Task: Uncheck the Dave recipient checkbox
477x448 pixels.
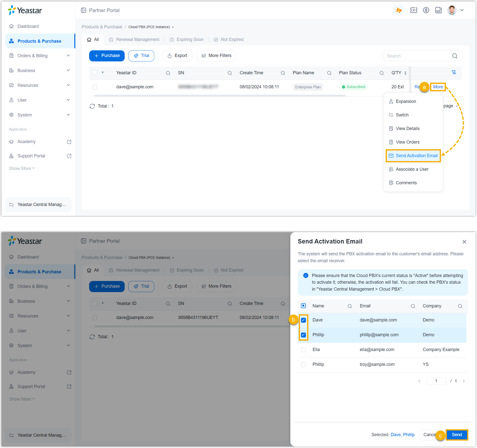Action: (x=303, y=320)
